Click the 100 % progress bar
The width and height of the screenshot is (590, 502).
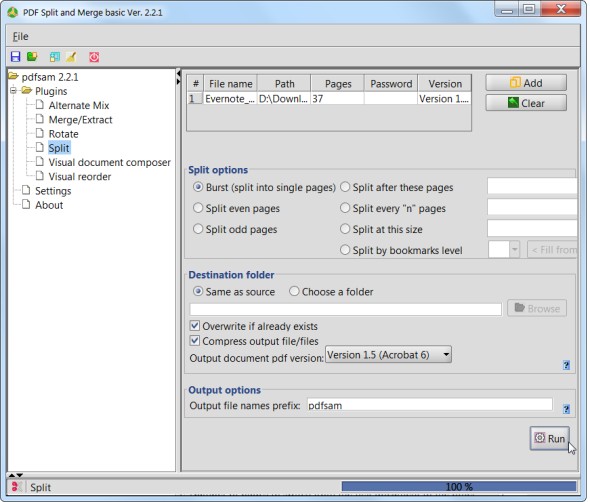tap(459, 487)
